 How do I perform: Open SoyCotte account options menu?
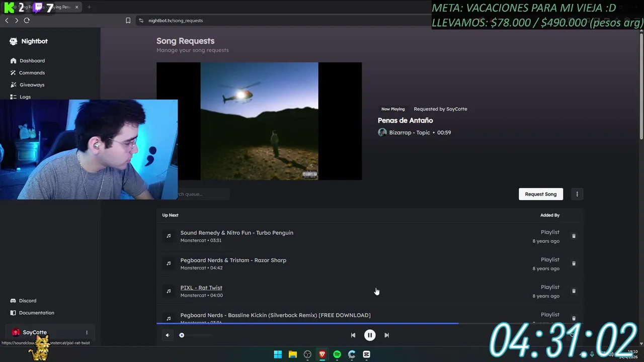(x=87, y=332)
